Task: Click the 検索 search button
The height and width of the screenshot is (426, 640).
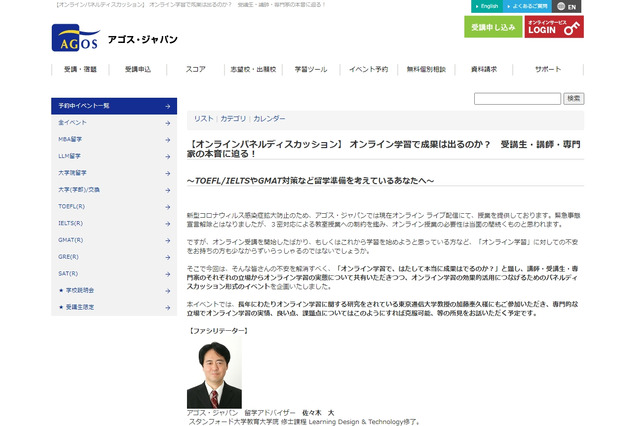Action: point(573,98)
